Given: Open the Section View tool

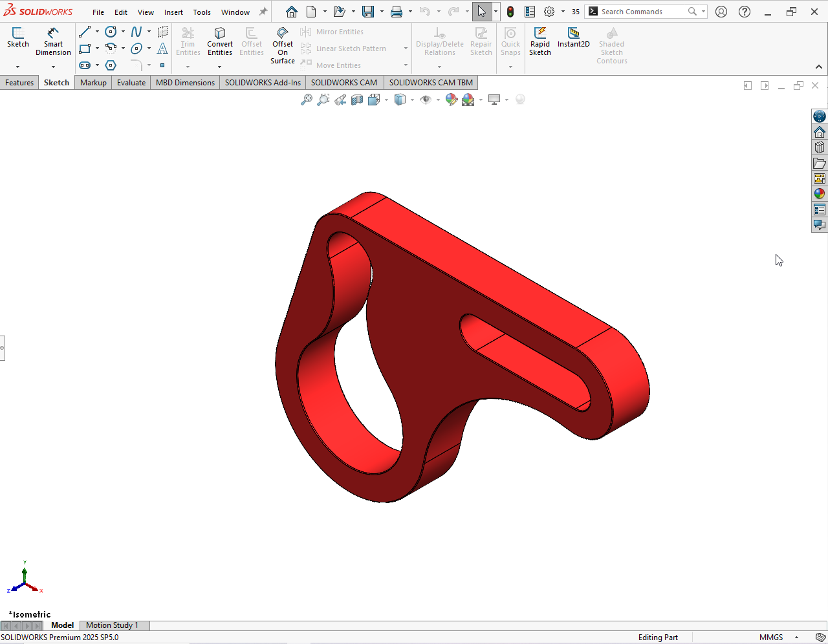Looking at the screenshot, I should click(357, 100).
